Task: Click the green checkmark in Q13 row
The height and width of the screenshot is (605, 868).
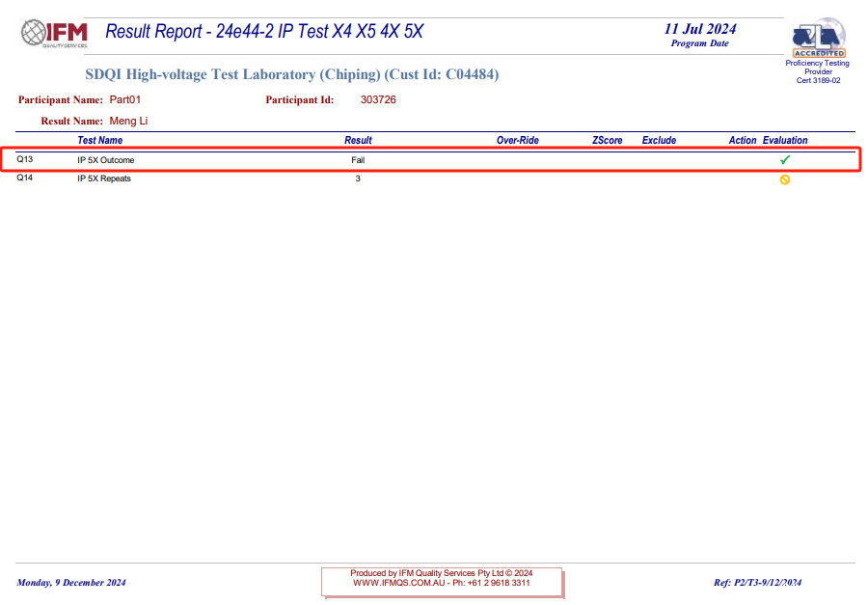Action: (x=784, y=160)
